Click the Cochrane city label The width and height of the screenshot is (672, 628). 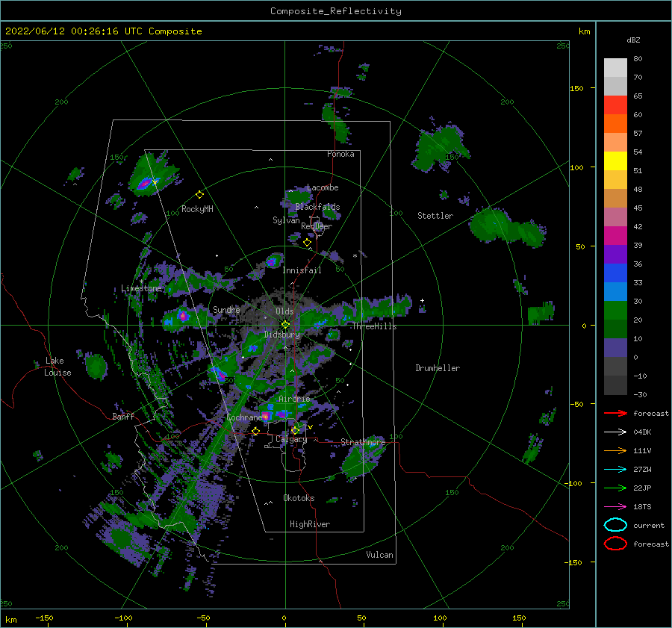(x=244, y=417)
